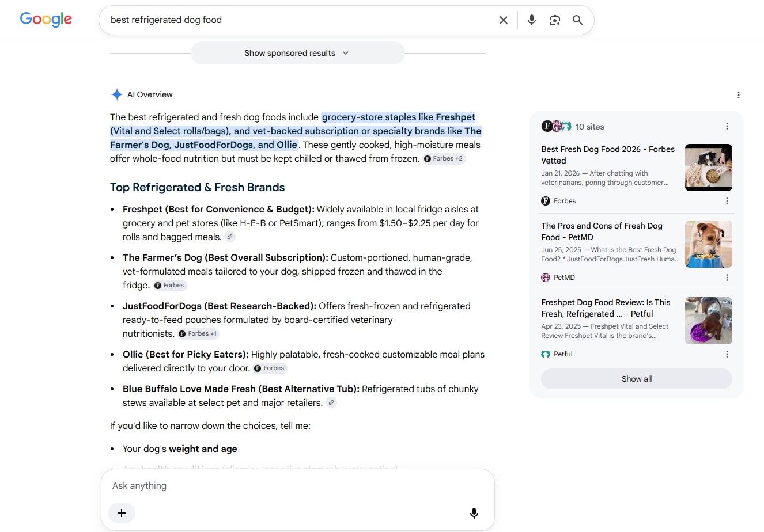Click the 'If you'd like to narrow down' line

point(210,426)
